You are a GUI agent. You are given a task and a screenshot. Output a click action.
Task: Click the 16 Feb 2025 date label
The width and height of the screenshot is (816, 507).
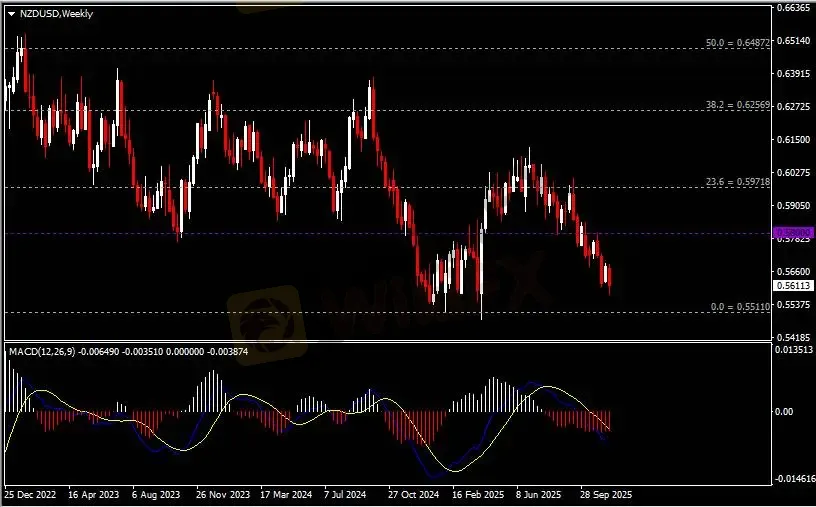477,495
